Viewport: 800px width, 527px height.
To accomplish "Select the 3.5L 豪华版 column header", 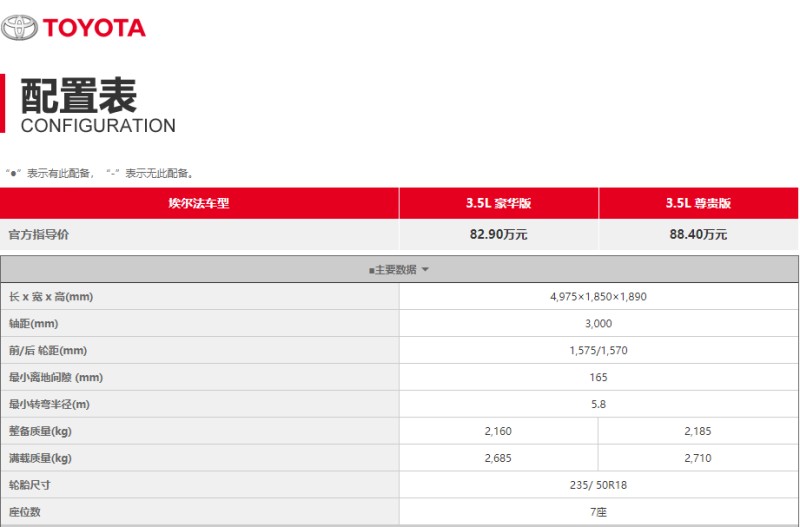I will [x=498, y=203].
